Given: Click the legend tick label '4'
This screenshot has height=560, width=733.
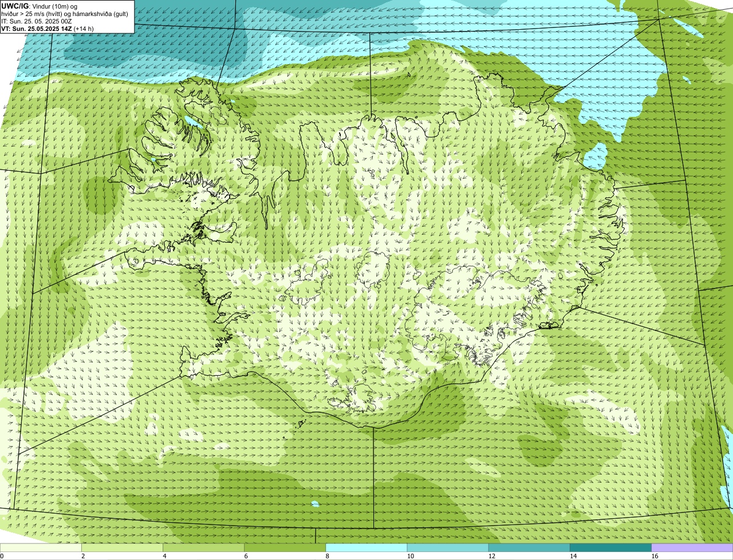Looking at the screenshot, I should pos(164,556).
